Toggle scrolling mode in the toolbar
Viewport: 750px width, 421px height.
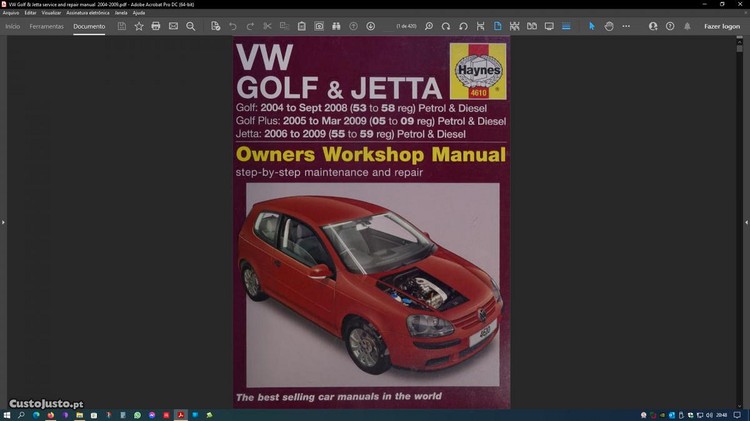(514, 26)
